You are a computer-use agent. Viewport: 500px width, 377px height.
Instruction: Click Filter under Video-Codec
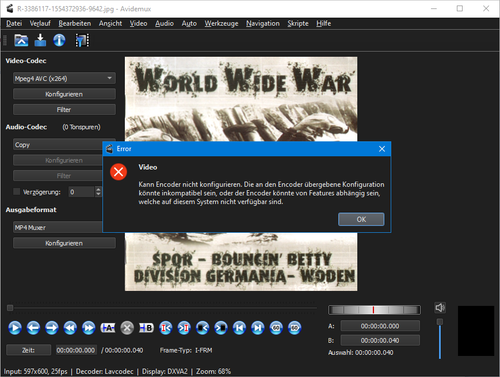64,109
